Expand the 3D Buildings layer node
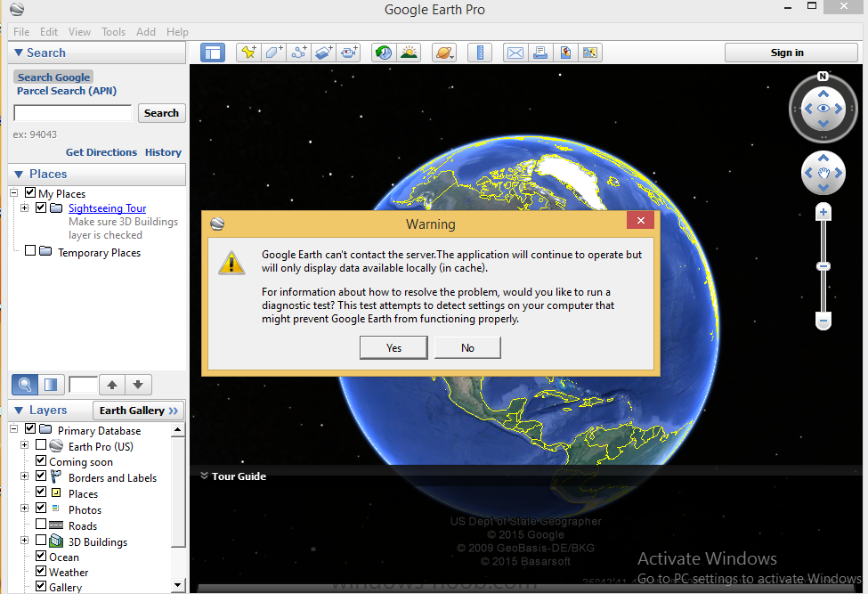The width and height of the screenshot is (868, 594). click(24, 540)
